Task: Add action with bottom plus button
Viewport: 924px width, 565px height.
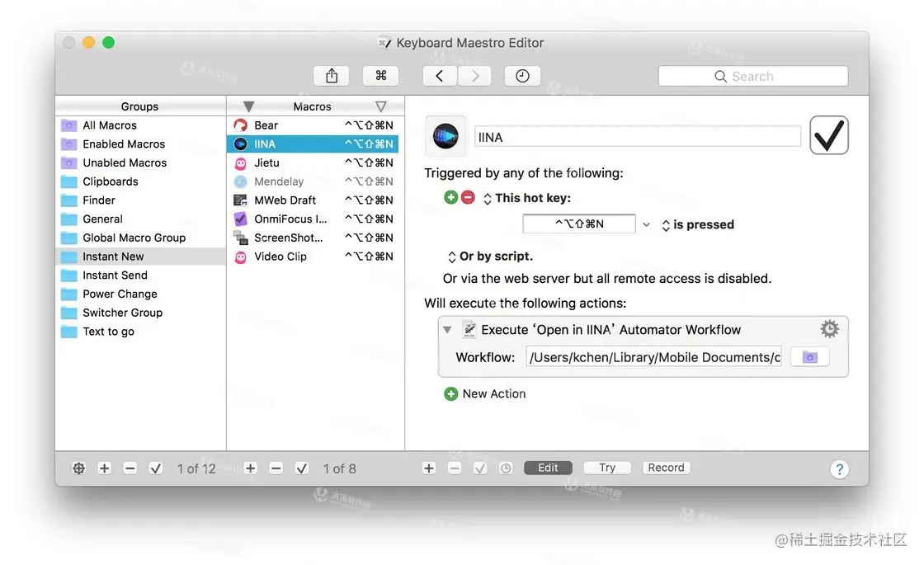Action: [429, 468]
